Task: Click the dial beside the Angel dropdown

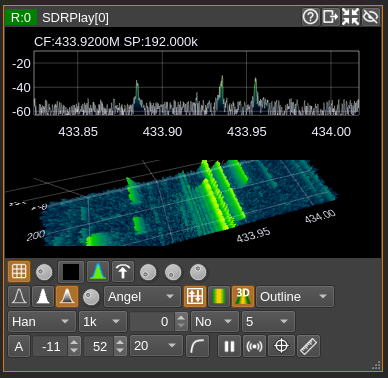Action: tap(91, 297)
